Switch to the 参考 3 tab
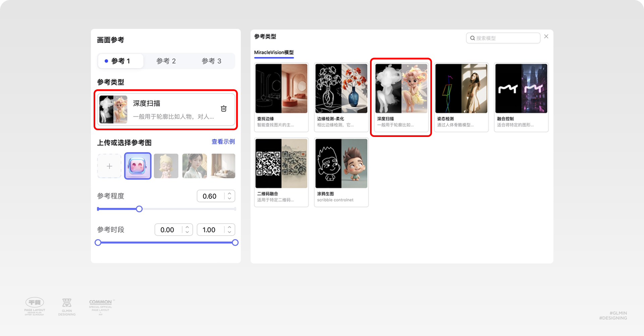644x336 pixels. 211,61
